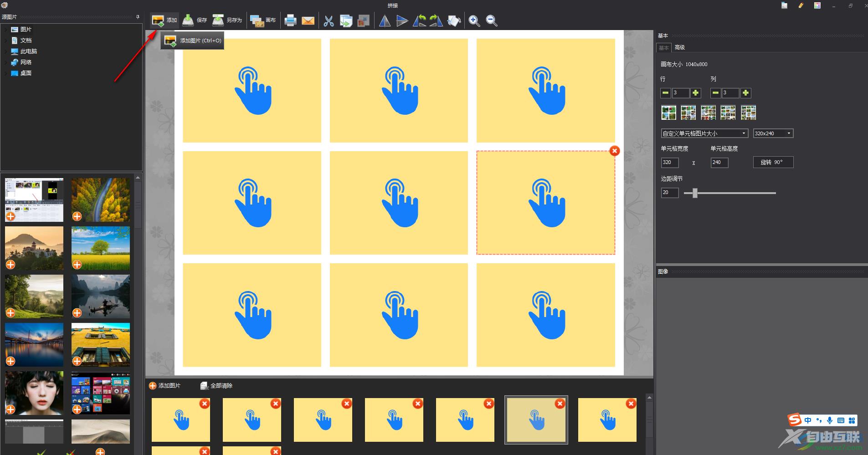868x455 pixels.
Task: Zoom in with the plus magnifier
Action: click(x=474, y=21)
